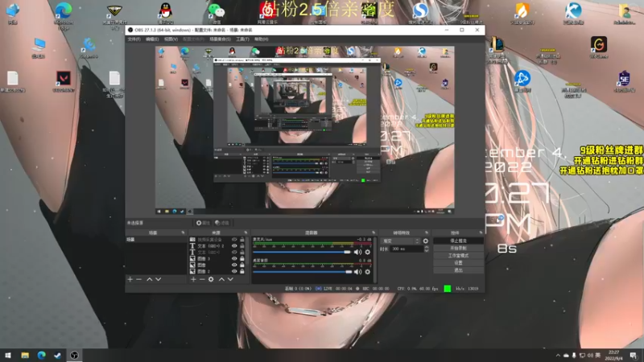Add a new scene with the plus icon
Screen dimensions: 644x362
(x=130, y=279)
